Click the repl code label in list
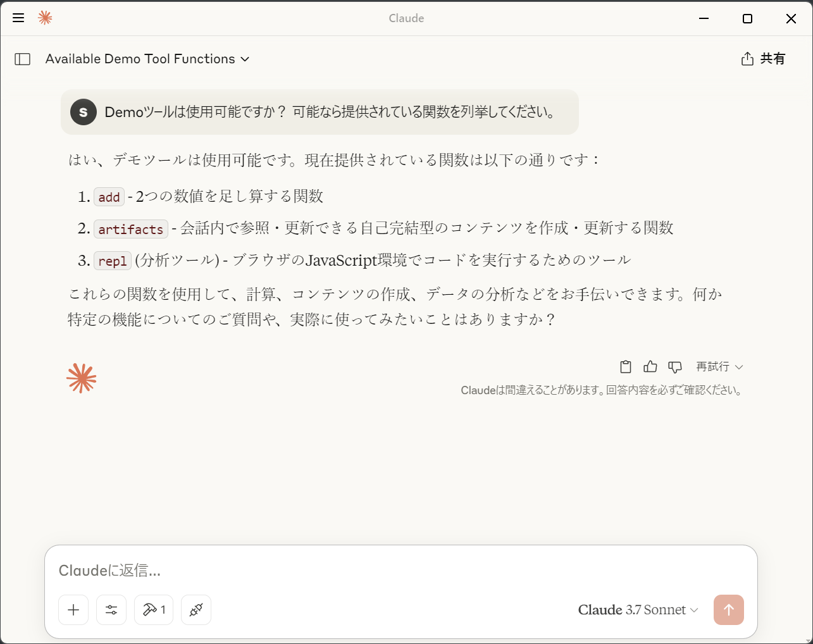Viewport: 813px width, 644px height. point(113,261)
